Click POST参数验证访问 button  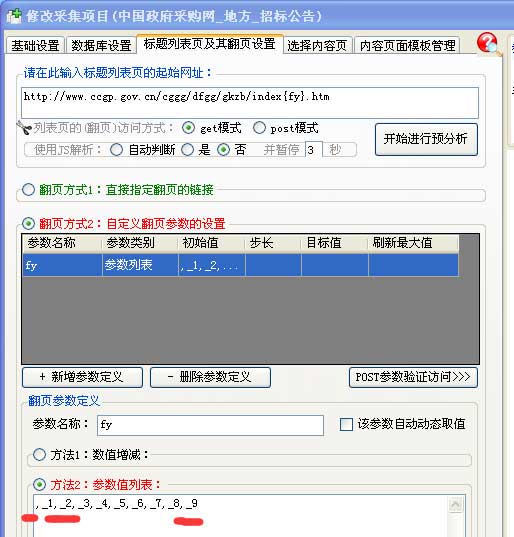[413, 377]
